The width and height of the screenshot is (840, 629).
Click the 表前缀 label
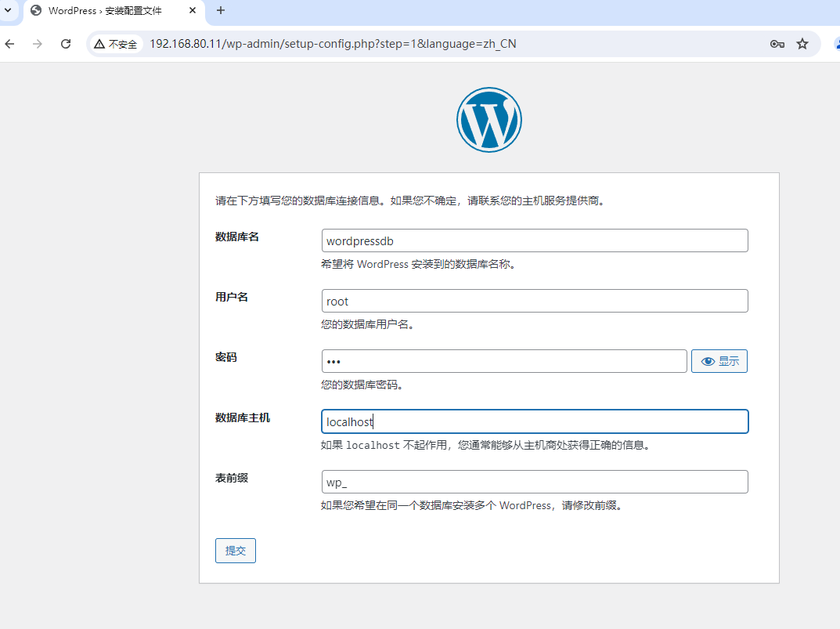232,478
